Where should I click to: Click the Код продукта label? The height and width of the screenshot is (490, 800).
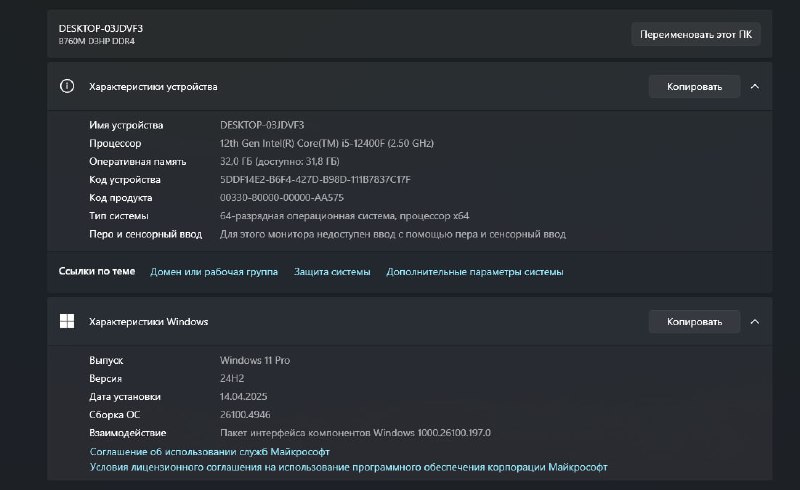[x=120, y=198]
